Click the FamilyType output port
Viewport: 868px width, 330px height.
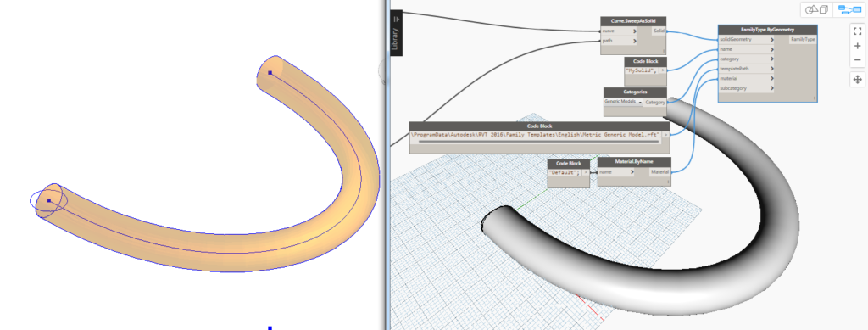(x=803, y=39)
